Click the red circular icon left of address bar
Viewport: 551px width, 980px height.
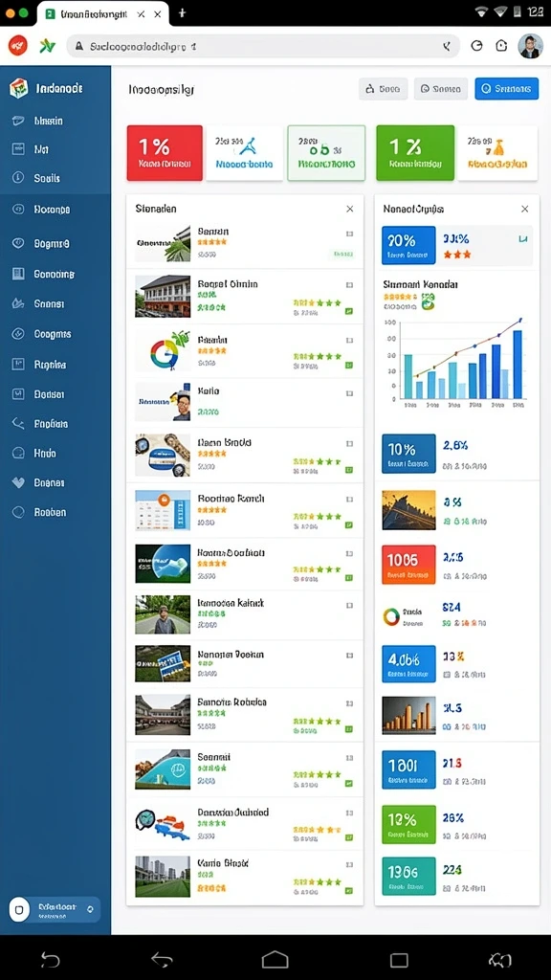tap(17, 46)
